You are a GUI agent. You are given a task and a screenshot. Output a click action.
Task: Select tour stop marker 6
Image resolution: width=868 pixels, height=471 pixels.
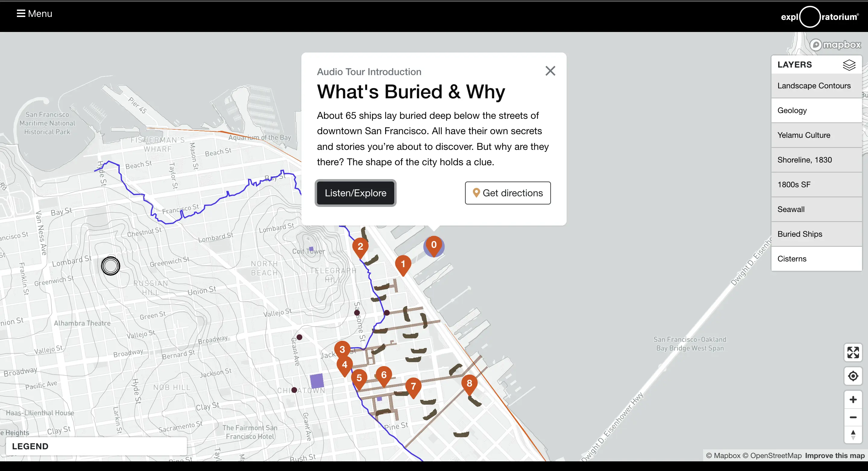[384, 376]
